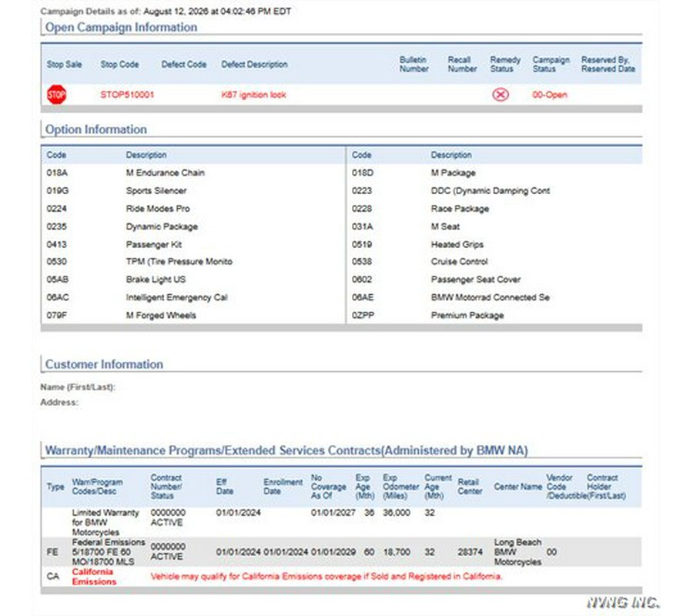Click the Stop Sale column header
The height and width of the screenshot is (616, 693).
click(64, 65)
